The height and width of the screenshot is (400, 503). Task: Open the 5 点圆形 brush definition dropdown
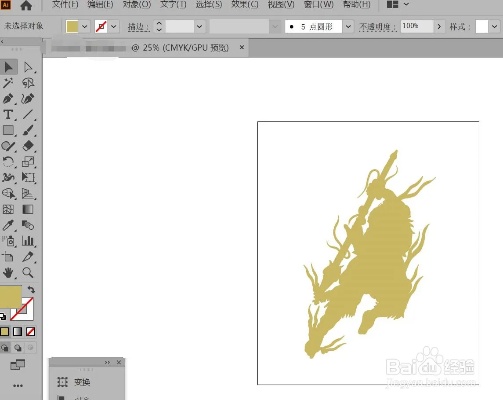click(348, 26)
